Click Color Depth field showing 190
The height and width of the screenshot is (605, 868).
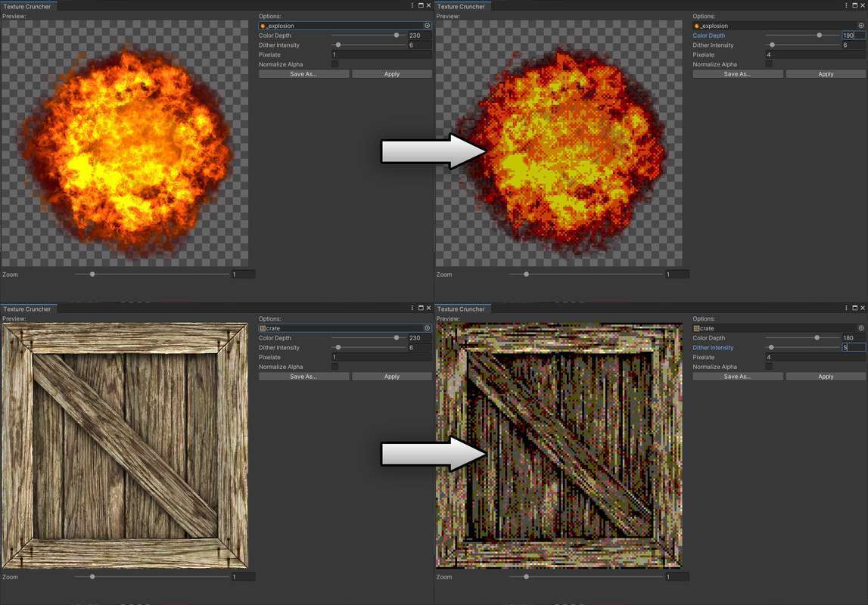point(854,36)
